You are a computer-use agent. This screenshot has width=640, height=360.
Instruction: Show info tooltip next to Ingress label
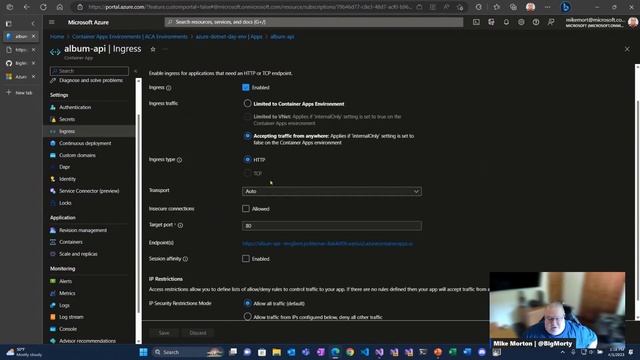(169, 88)
